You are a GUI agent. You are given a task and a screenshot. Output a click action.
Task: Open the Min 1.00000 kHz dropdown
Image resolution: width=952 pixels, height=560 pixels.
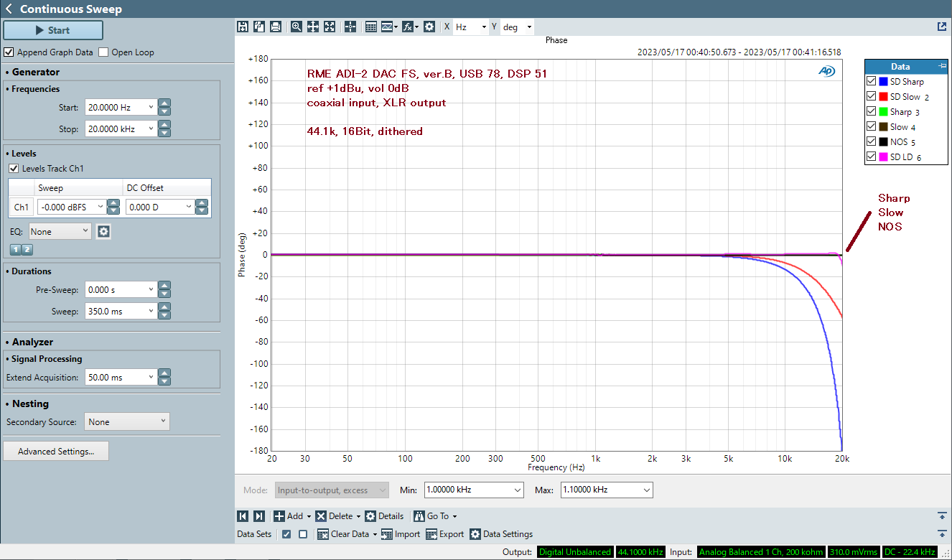click(518, 490)
